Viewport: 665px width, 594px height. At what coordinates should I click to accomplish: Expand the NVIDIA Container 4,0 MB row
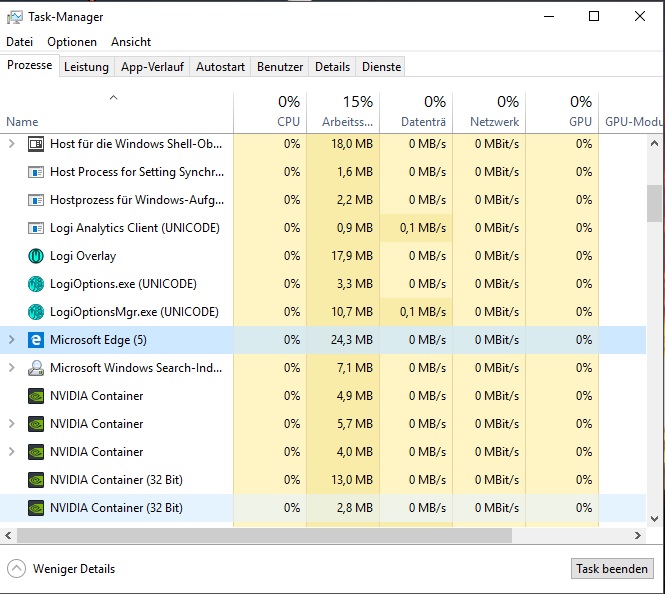pyautogui.click(x=12, y=452)
